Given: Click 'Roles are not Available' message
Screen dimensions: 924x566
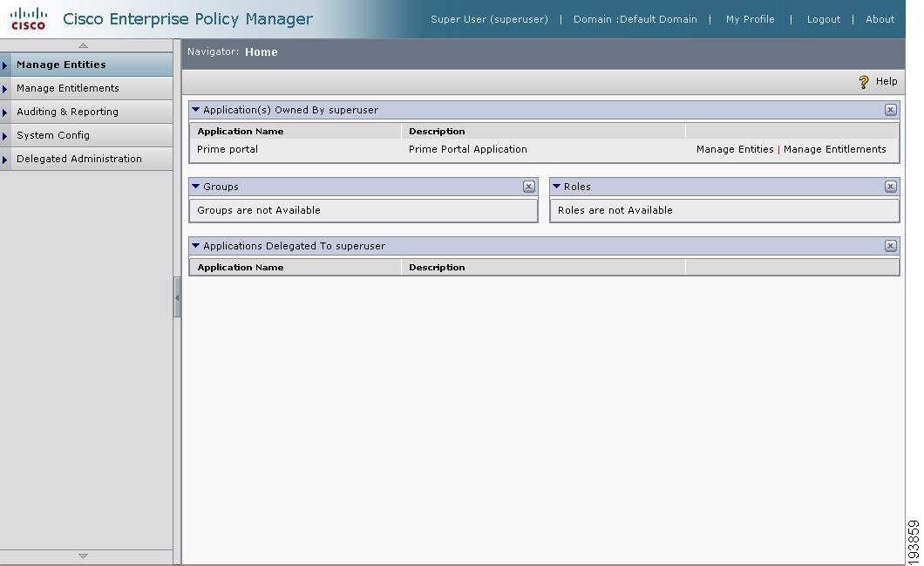Looking at the screenshot, I should point(615,210).
